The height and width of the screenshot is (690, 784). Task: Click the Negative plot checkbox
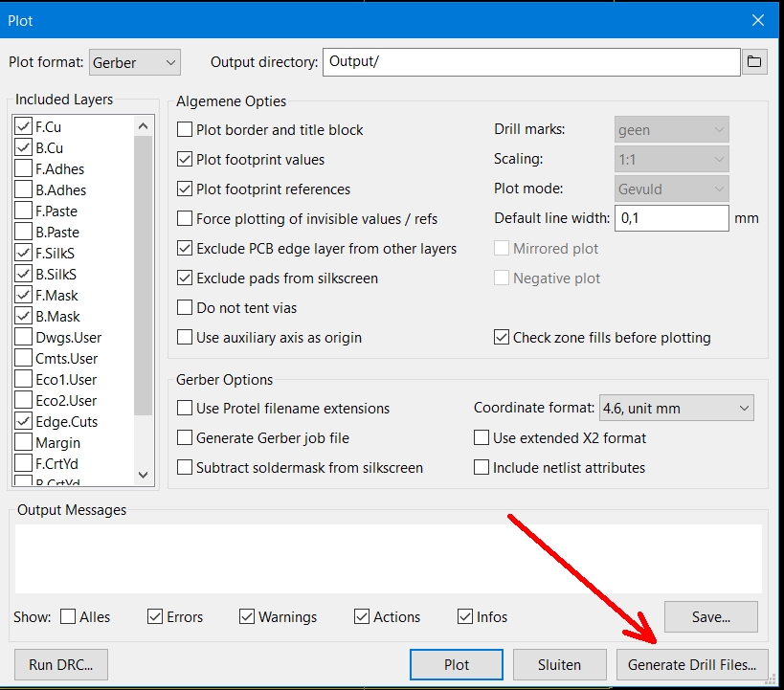(502, 278)
